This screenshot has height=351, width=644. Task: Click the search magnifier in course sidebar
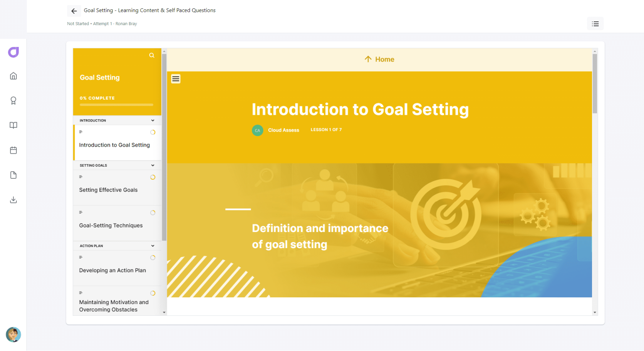pyautogui.click(x=152, y=55)
